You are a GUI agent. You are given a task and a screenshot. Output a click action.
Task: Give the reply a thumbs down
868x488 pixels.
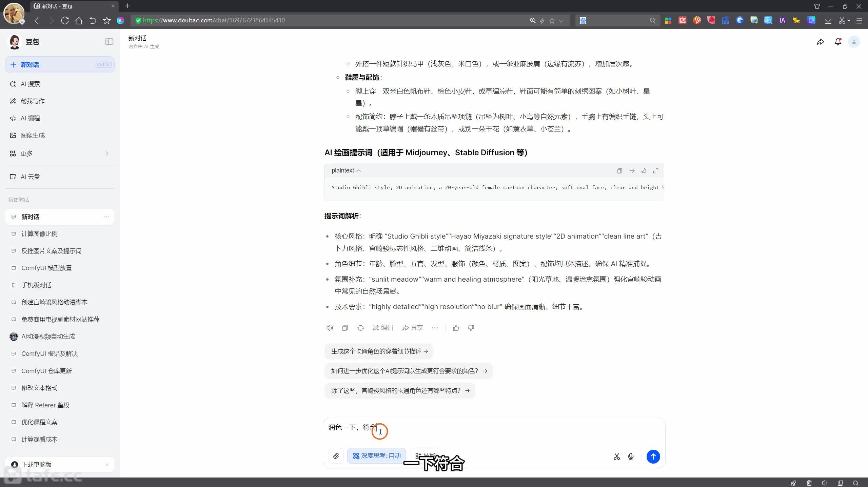pyautogui.click(x=471, y=328)
